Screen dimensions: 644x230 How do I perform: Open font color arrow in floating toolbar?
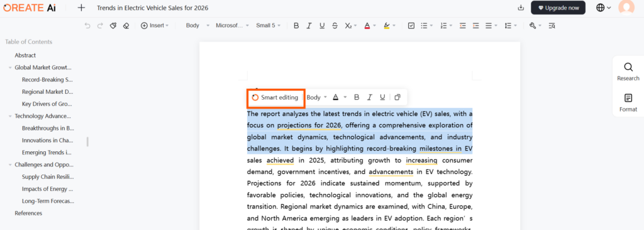click(345, 98)
